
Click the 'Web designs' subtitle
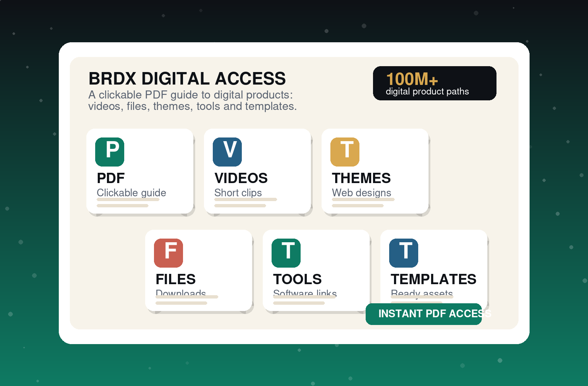[x=362, y=193]
